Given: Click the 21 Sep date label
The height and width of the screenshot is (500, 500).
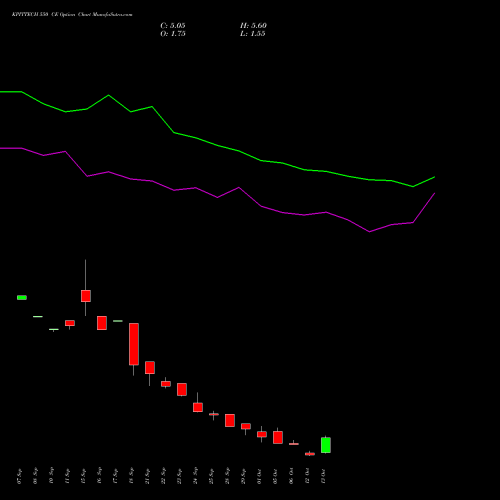Looking at the screenshot, I should (147, 476).
